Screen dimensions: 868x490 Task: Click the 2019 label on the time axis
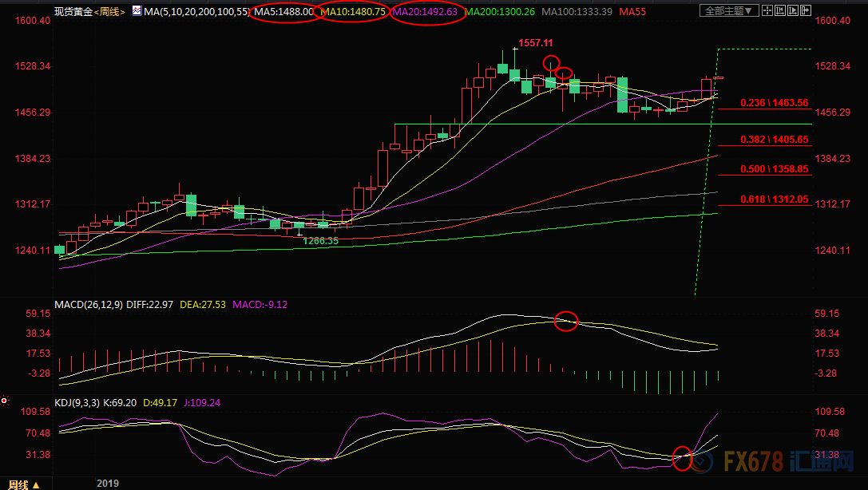pyautogui.click(x=107, y=484)
